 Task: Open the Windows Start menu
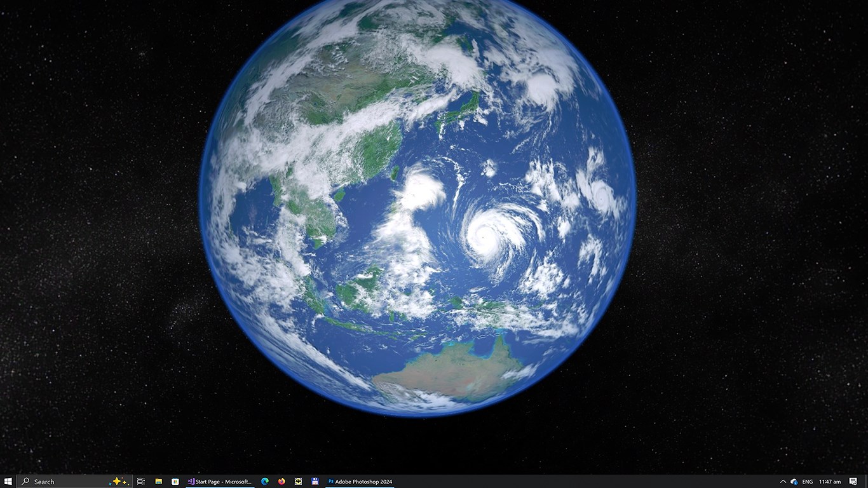coord(8,482)
